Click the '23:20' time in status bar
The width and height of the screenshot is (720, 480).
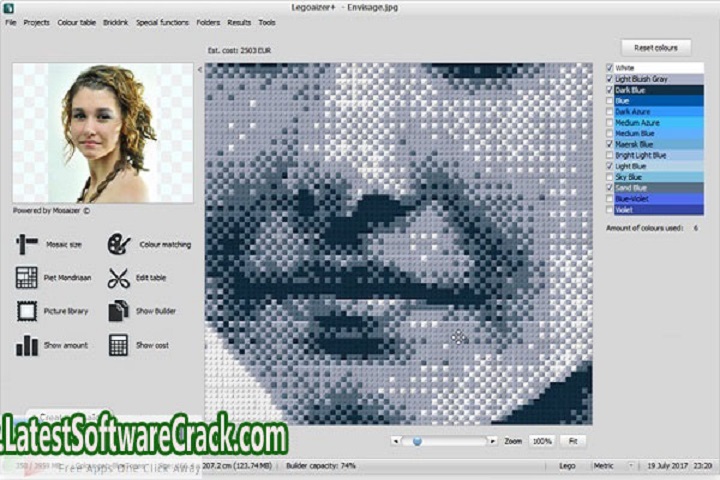(703, 466)
